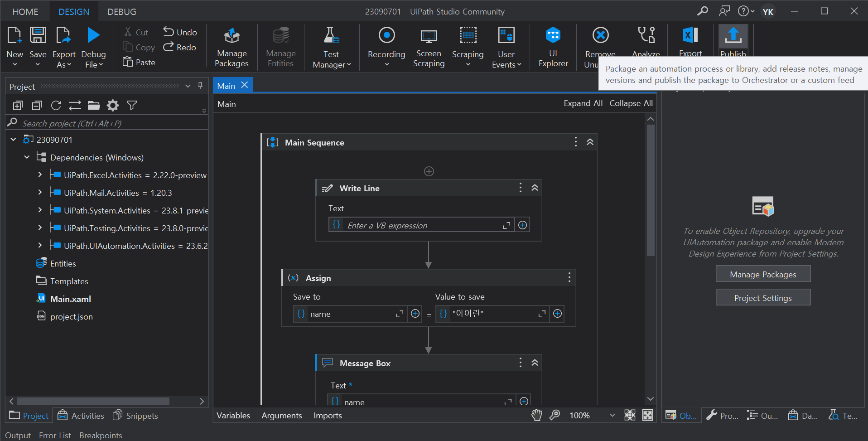Launch UI Explorer
This screenshot has height=441, width=868.
[x=553, y=47]
